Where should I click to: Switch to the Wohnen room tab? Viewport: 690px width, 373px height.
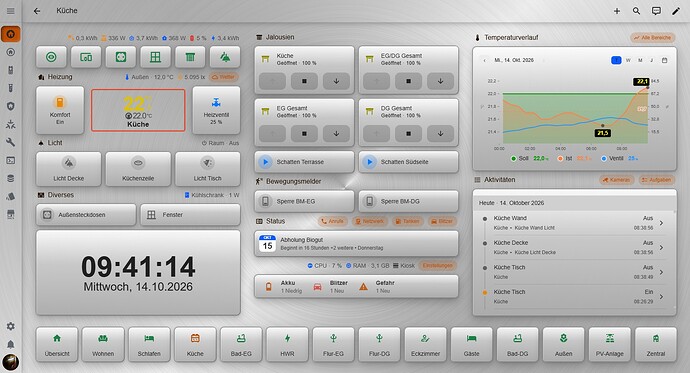[103, 345]
